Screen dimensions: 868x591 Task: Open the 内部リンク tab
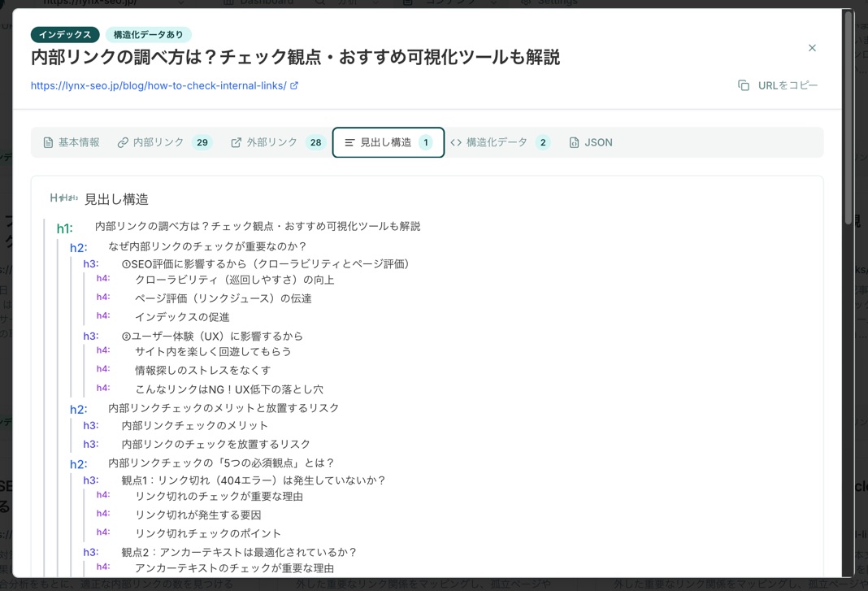click(164, 142)
